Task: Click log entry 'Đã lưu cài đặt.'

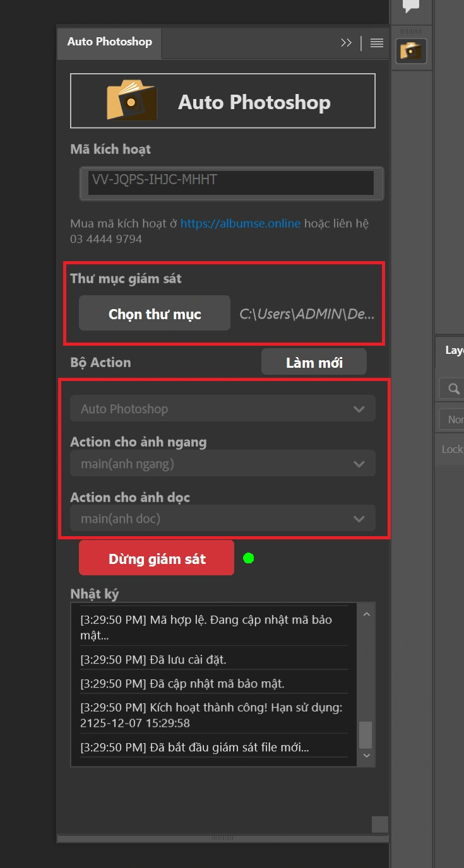Action: pyautogui.click(x=153, y=659)
